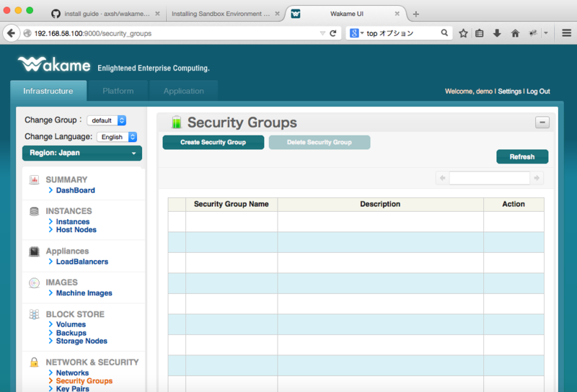Open the toolbar extension dropdown arrow
Viewport: 577px width, 392px height.
point(546,33)
